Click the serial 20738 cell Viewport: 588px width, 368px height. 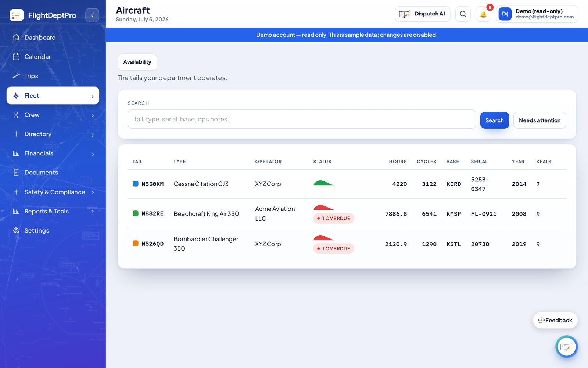480,244
